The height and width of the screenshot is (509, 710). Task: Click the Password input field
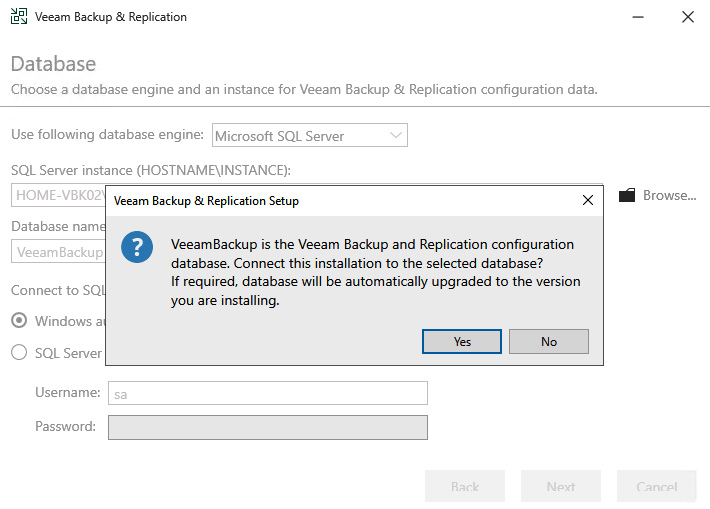tap(268, 427)
